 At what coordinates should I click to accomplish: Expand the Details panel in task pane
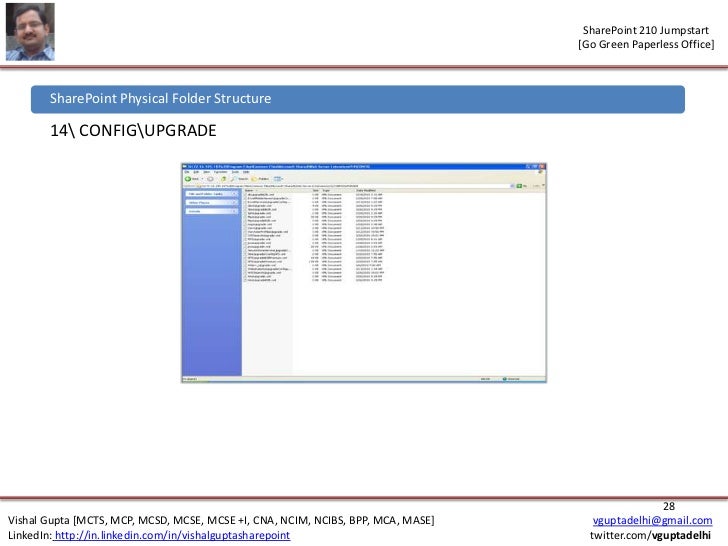[x=234, y=211]
